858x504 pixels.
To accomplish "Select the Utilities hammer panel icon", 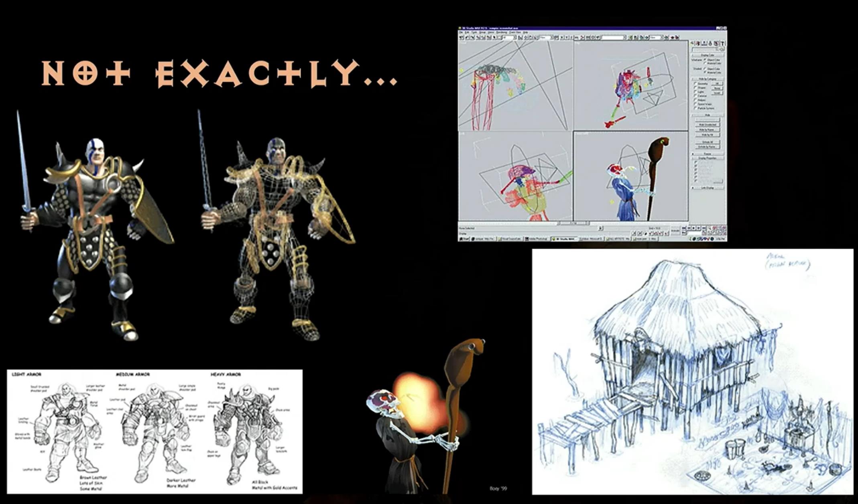I will [722, 43].
